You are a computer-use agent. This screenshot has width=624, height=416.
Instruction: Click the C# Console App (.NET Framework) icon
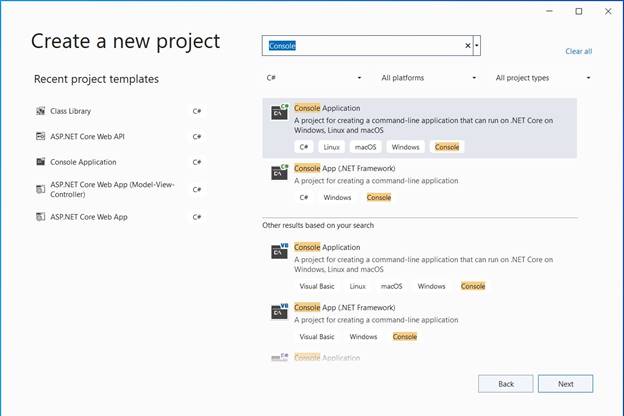(280, 172)
